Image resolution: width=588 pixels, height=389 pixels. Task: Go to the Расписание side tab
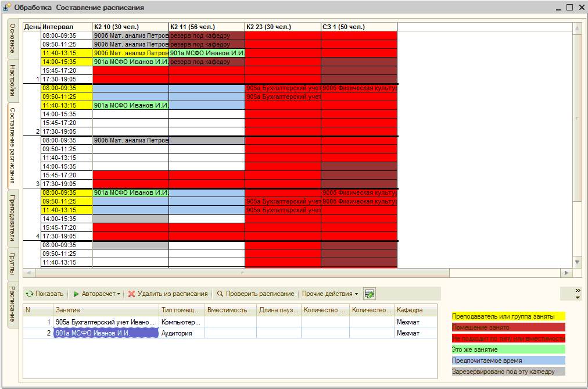pyautogui.click(x=13, y=305)
